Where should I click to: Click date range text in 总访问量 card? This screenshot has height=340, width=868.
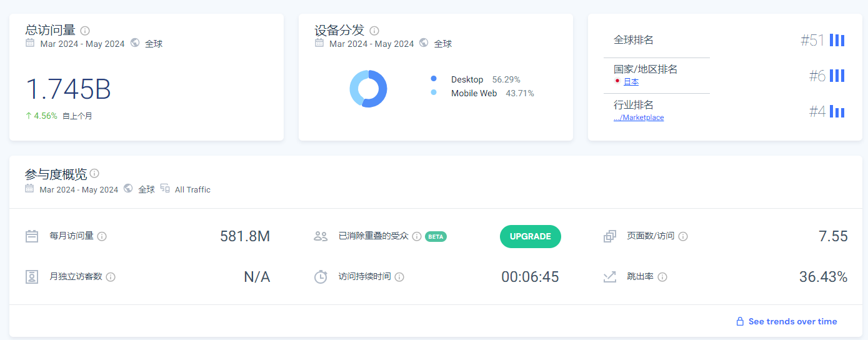coord(82,44)
